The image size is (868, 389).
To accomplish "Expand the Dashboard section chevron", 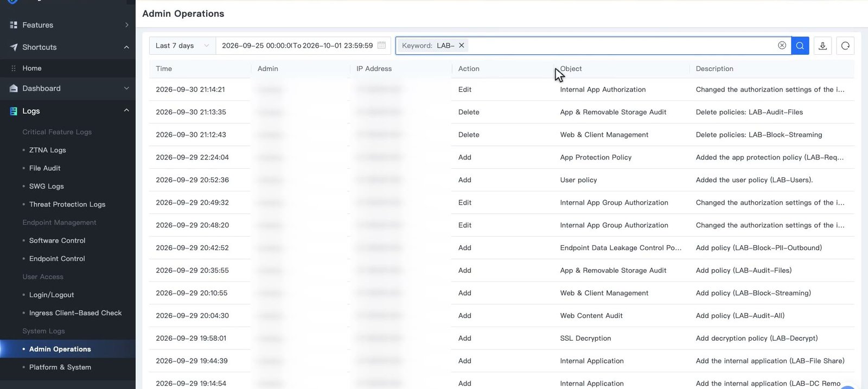I will 126,88.
